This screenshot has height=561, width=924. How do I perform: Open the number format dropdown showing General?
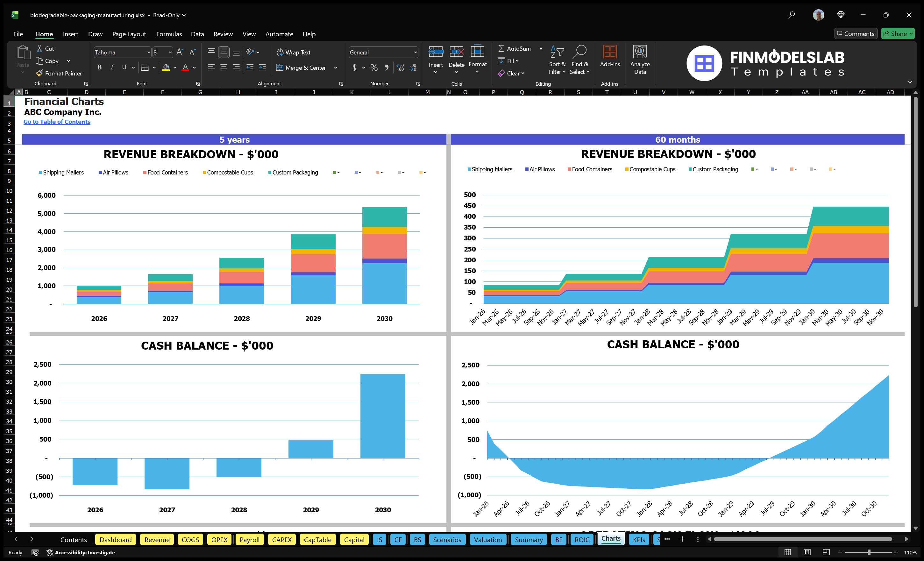coord(382,52)
